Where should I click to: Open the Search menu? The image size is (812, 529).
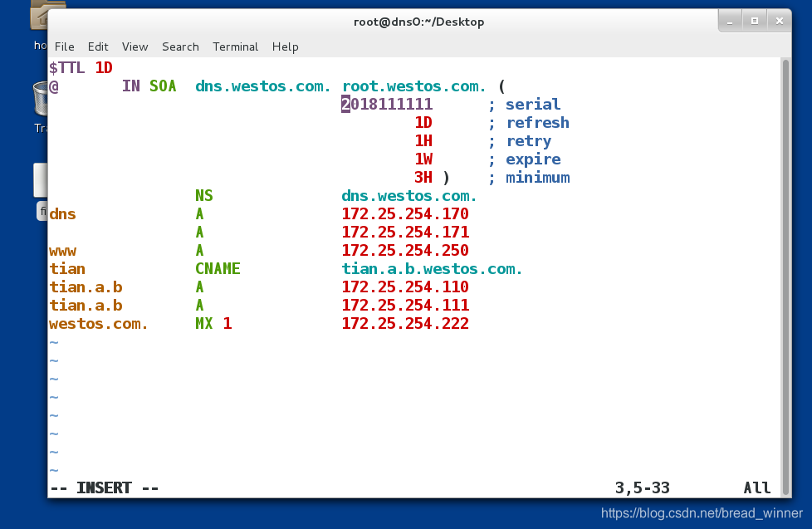pyautogui.click(x=180, y=47)
